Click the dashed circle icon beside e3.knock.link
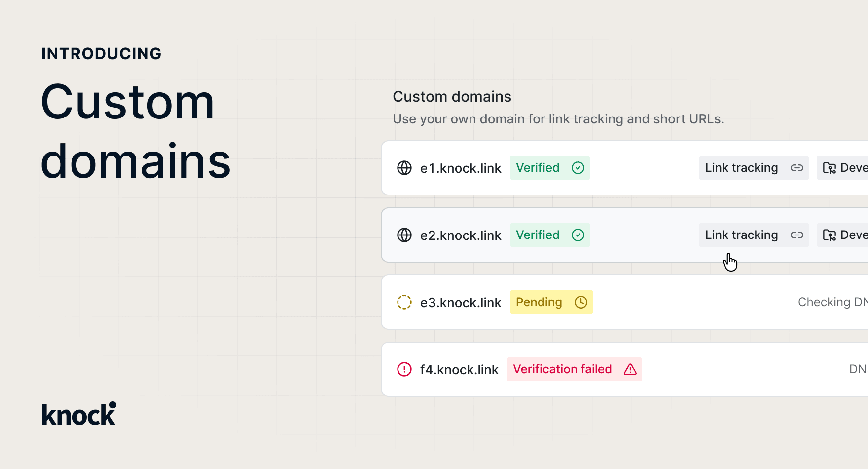The image size is (868, 469). coord(404,302)
